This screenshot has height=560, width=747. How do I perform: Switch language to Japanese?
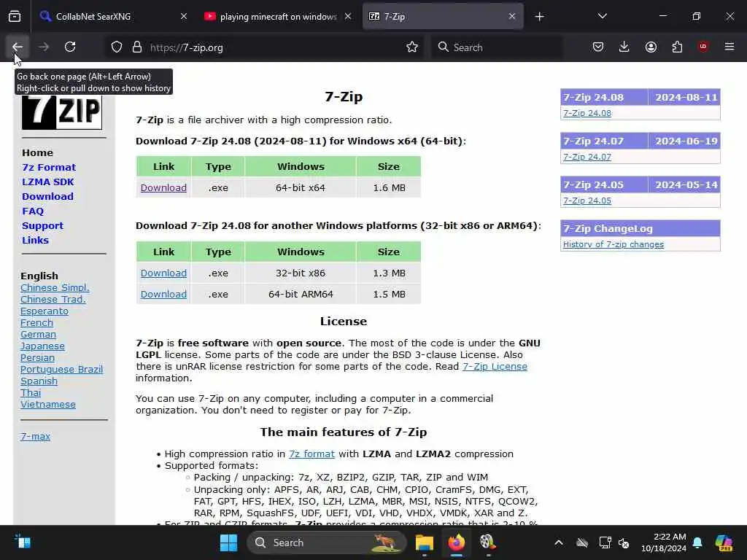pos(42,346)
